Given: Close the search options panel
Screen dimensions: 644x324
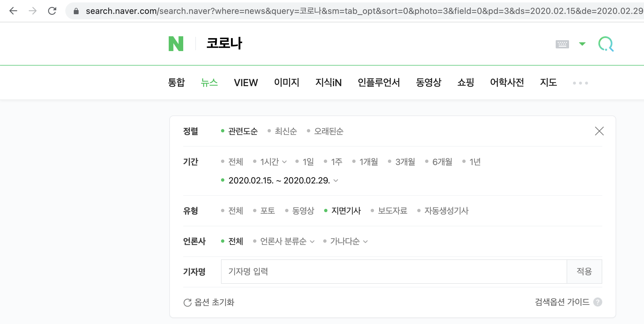Looking at the screenshot, I should [599, 131].
